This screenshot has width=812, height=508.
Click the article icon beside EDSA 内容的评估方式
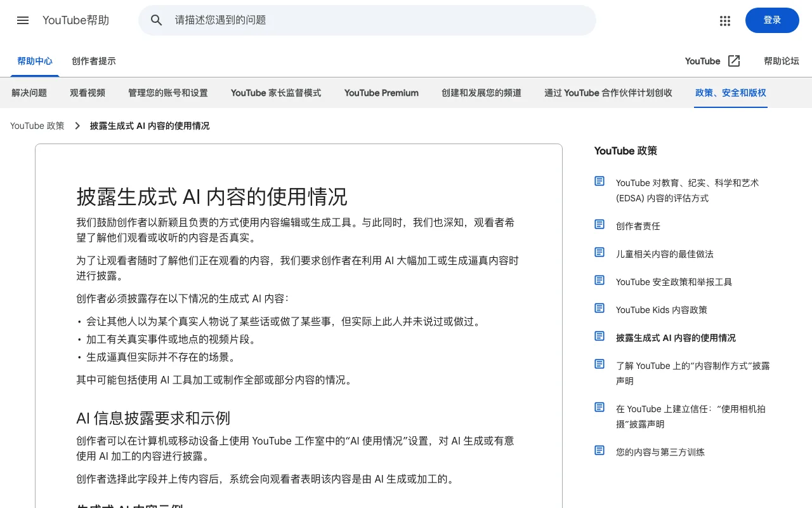pos(599,182)
